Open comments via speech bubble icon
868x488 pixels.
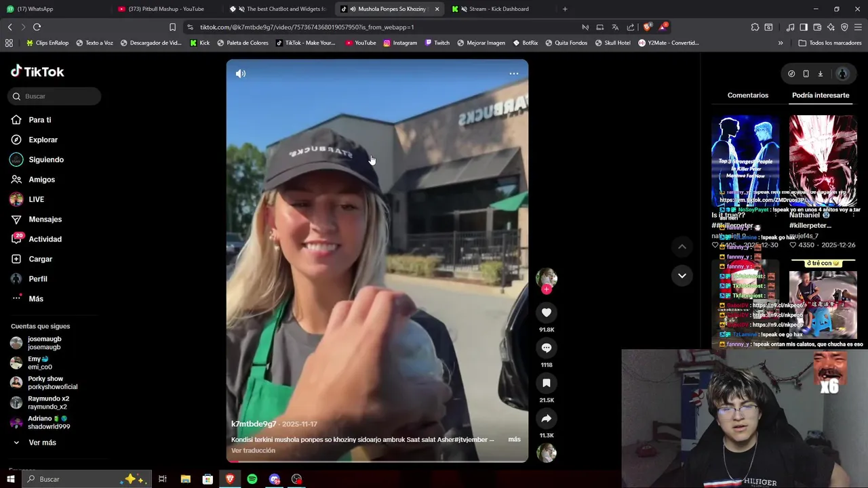click(x=547, y=348)
